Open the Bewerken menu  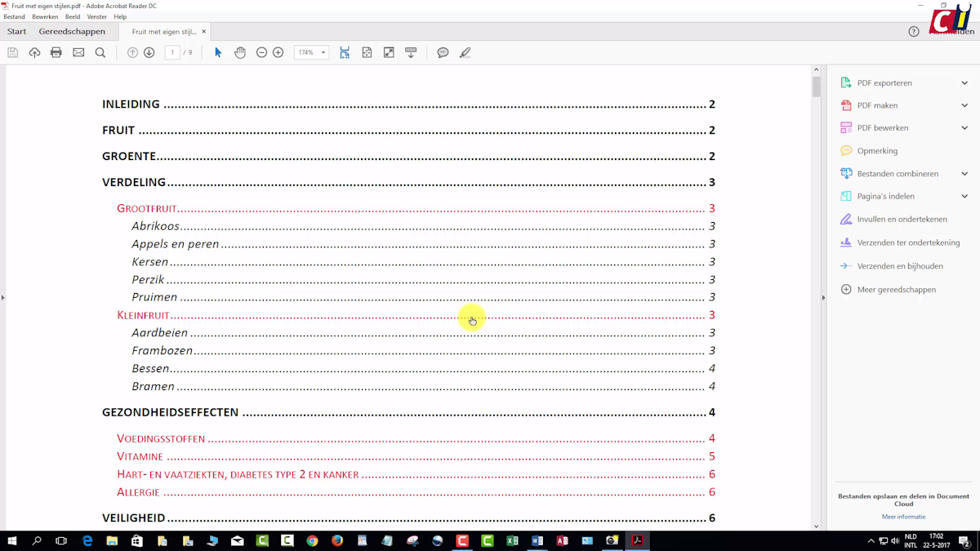click(x=45, y=16)
